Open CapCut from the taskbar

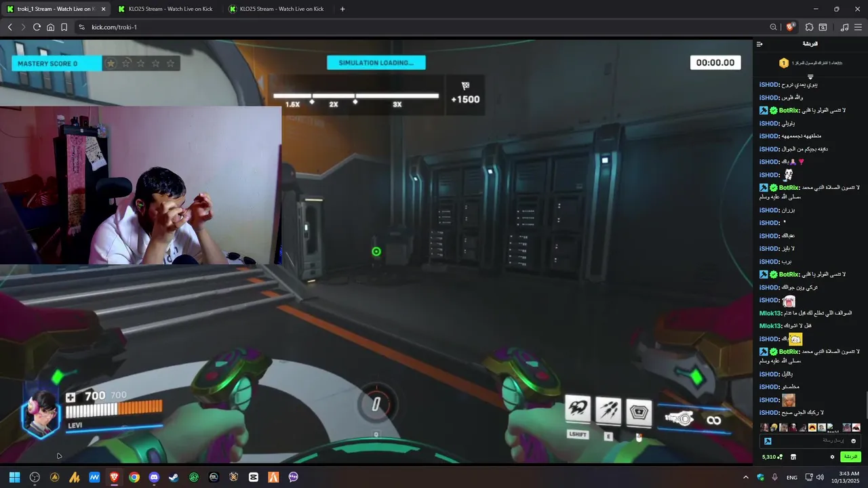pos(254,477)
